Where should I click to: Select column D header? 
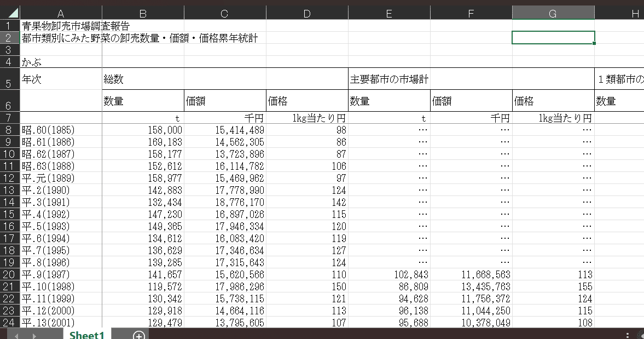(x=307, y=13)
